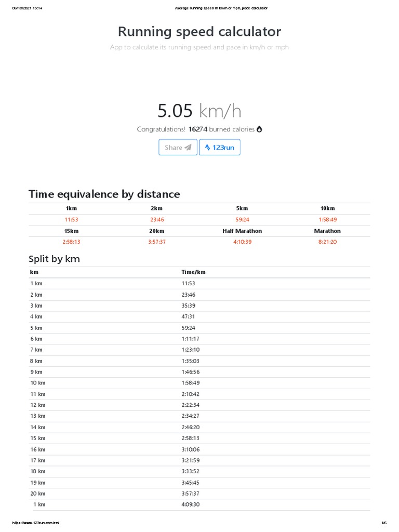399x532 pixels.
Task: Click the Half Marathon time 4:10:39
Action: click(242, 242)
